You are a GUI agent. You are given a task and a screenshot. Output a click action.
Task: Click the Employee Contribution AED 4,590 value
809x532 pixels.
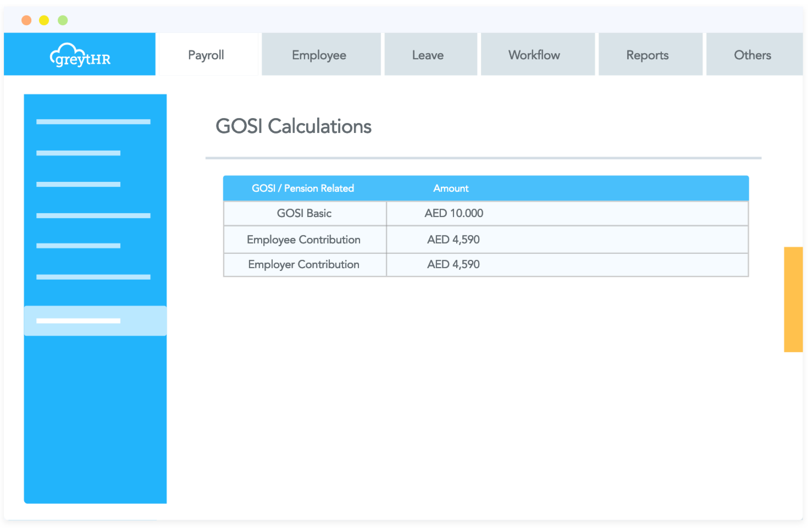[453, 240]
